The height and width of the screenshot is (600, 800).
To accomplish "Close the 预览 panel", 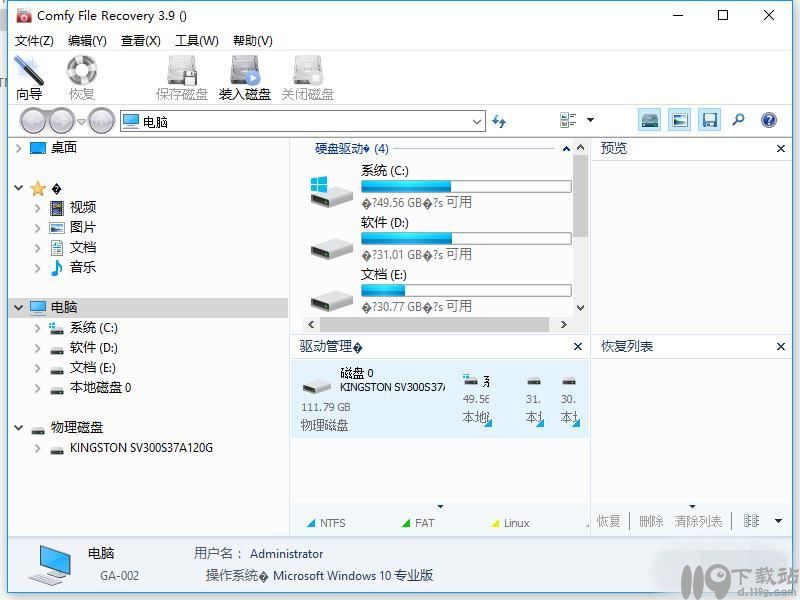I will tap(781, 148).
